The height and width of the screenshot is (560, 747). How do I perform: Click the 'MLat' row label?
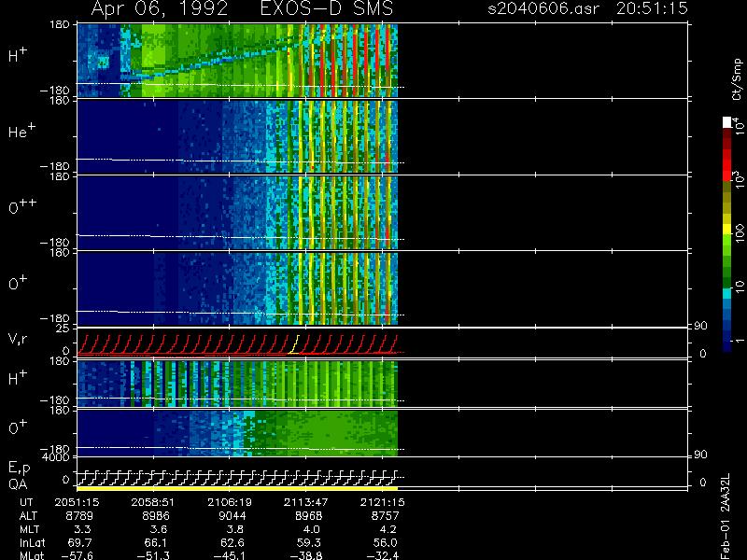[32, 555]
